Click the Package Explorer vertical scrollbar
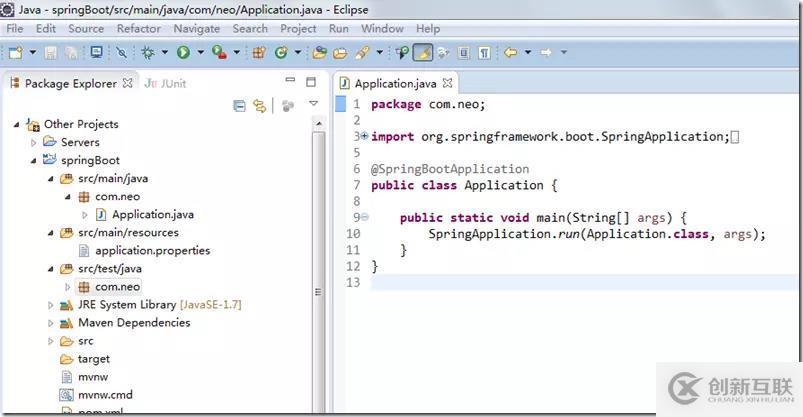This screenshot has width=803, height=417. tap(319, 272)
